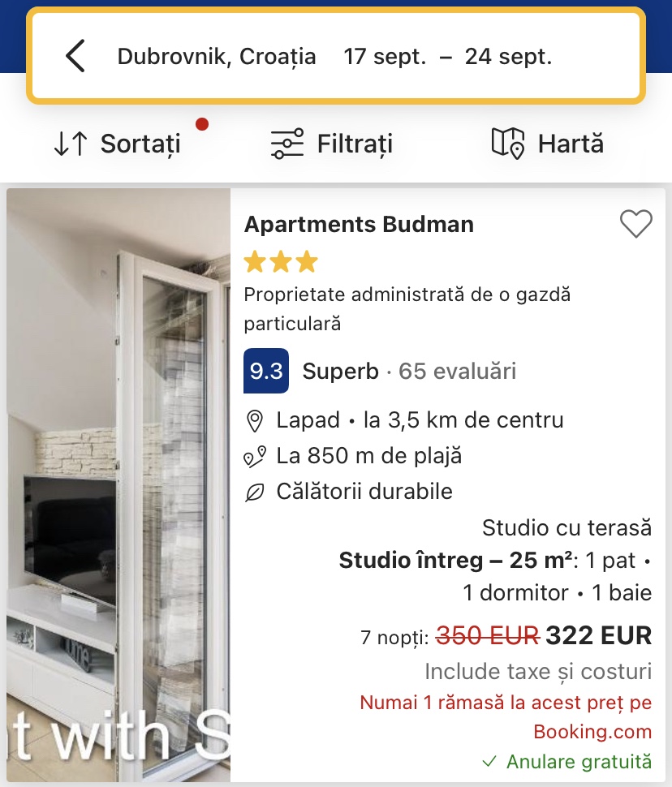672x787 pixels.
Task: Tap the back arrow in search bar
Action: (x=75, y=57)
